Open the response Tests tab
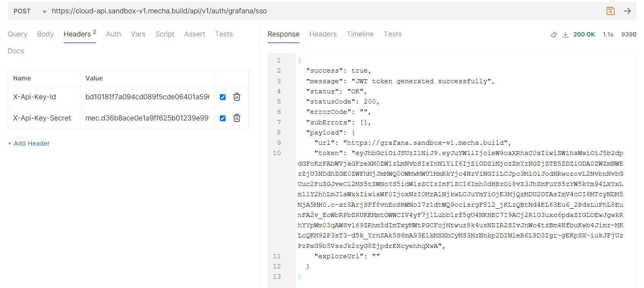Image resolution: width=644 pixels, height=288 pixels. [392, 34]
